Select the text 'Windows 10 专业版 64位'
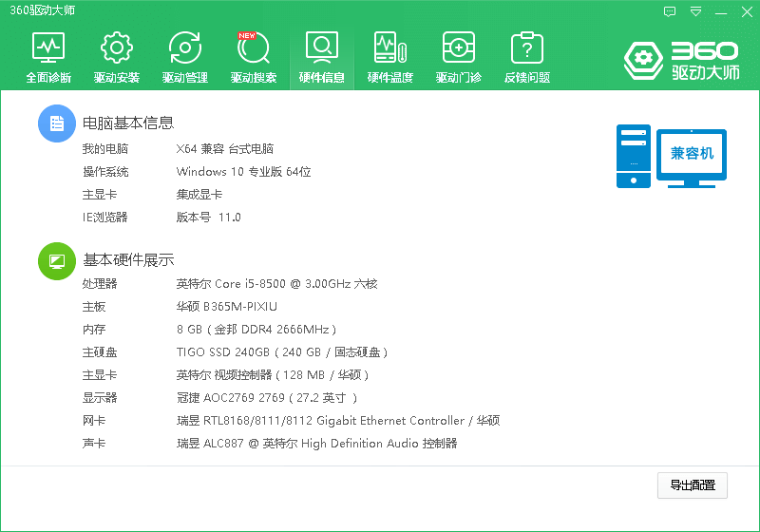 [x=244, y=172]
